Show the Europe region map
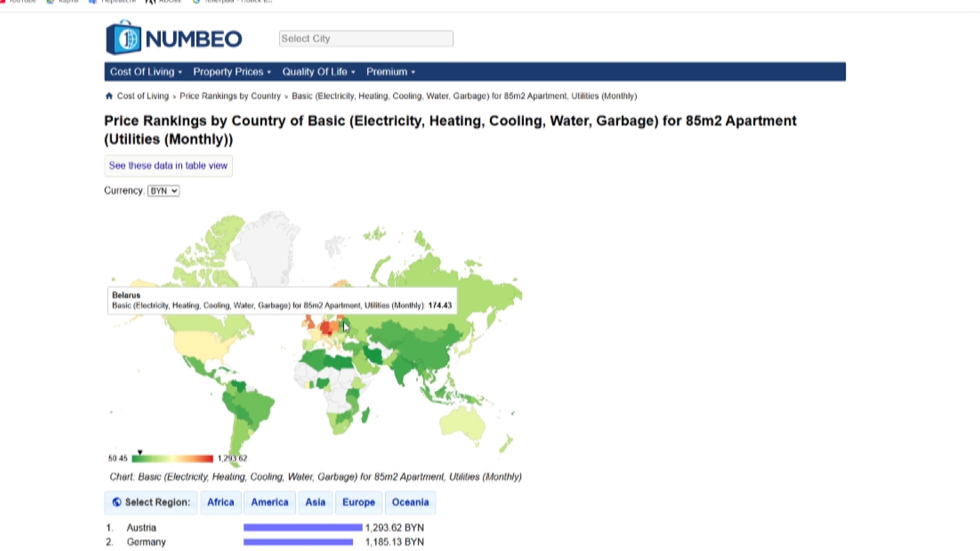 pyautogui.click(x=358, y=503)
